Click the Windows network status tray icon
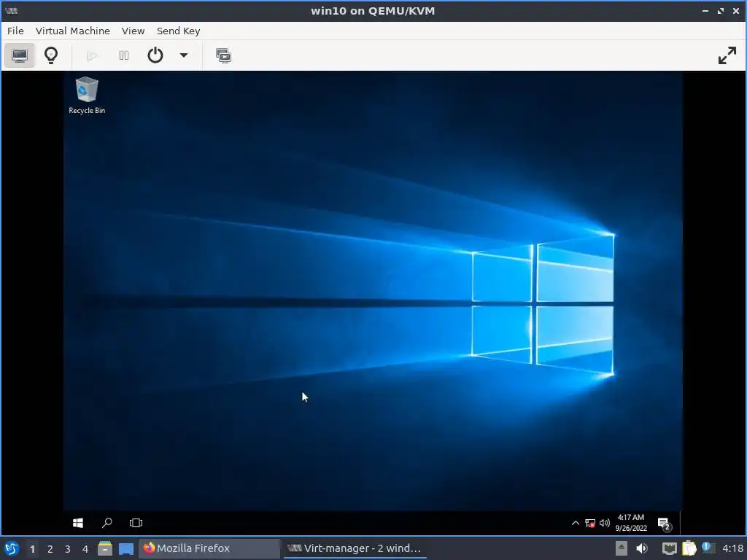747x560 pixels. 589,524
